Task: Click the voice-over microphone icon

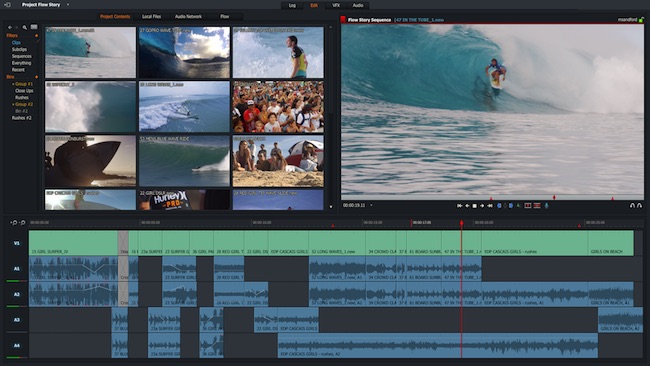Action: [x=546, y=206]
